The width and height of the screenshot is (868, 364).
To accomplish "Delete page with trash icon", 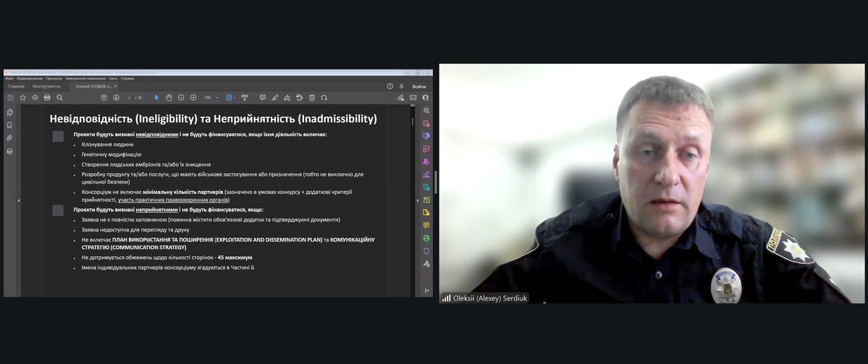I will point(312,98).
